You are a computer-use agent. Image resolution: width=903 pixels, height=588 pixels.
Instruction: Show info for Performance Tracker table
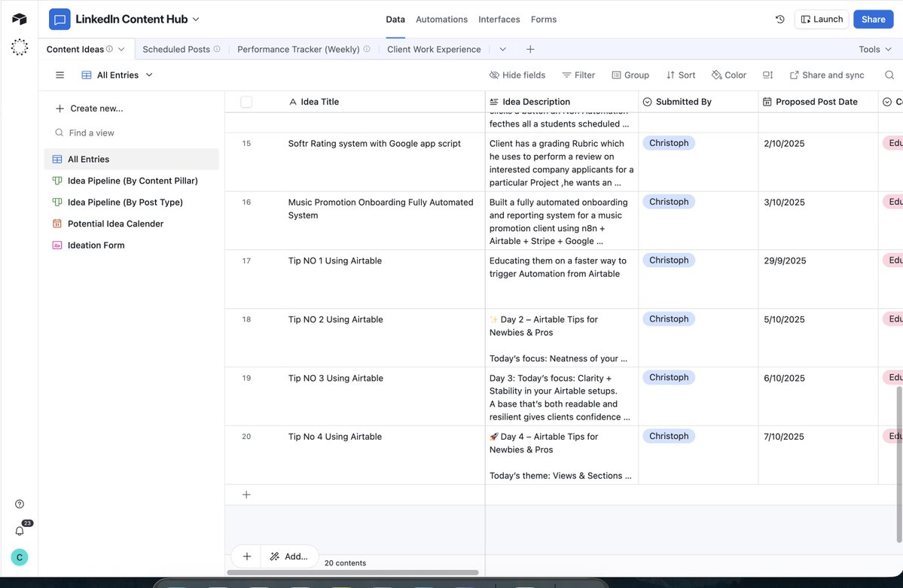(367, 49)
